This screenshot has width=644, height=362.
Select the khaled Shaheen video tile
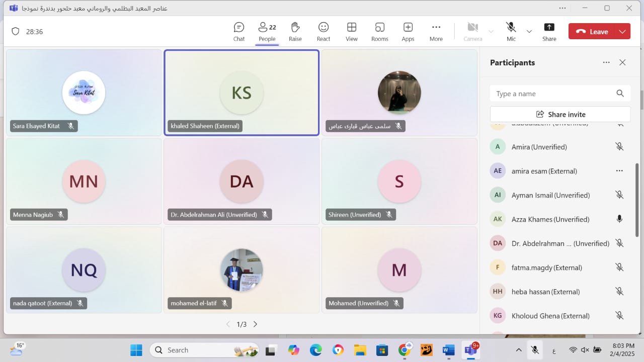(242, 93)
